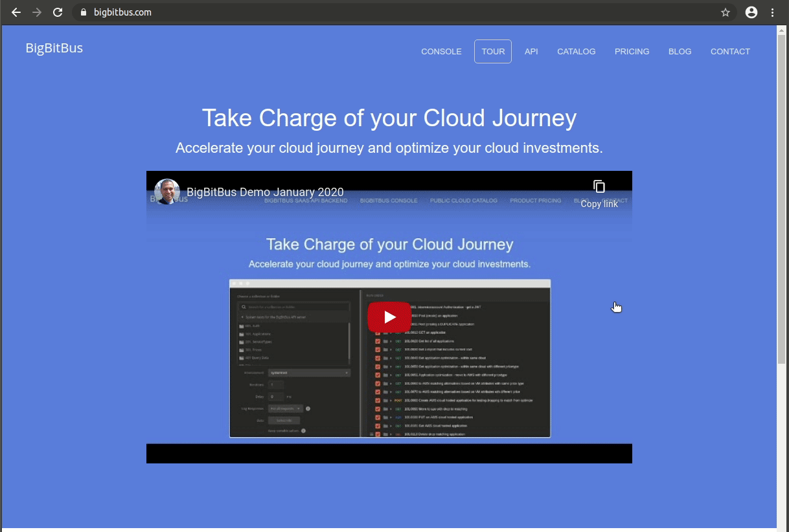
Task: Click the video channel avatar
Action: point(167,192)
